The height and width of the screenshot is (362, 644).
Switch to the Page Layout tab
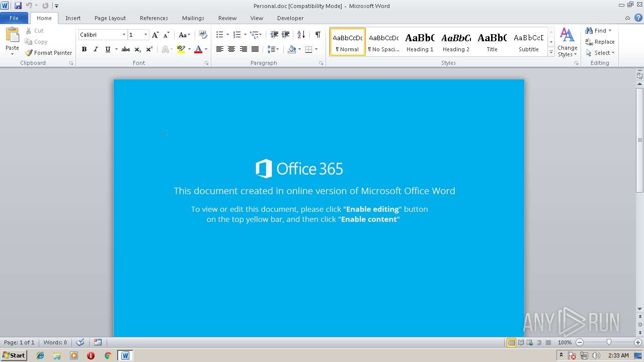click(x=110, y=18)
